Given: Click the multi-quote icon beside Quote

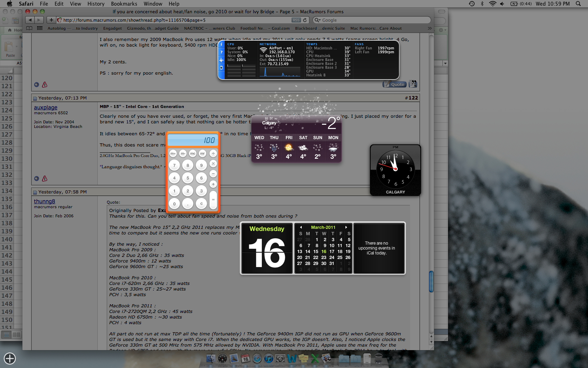Looking at the screenshot, I should point(413,84).
